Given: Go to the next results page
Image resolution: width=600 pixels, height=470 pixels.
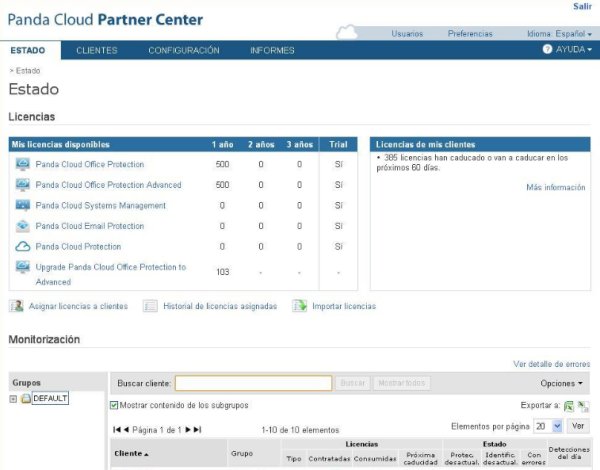Looking at the screenshot, I should point(188,430).
